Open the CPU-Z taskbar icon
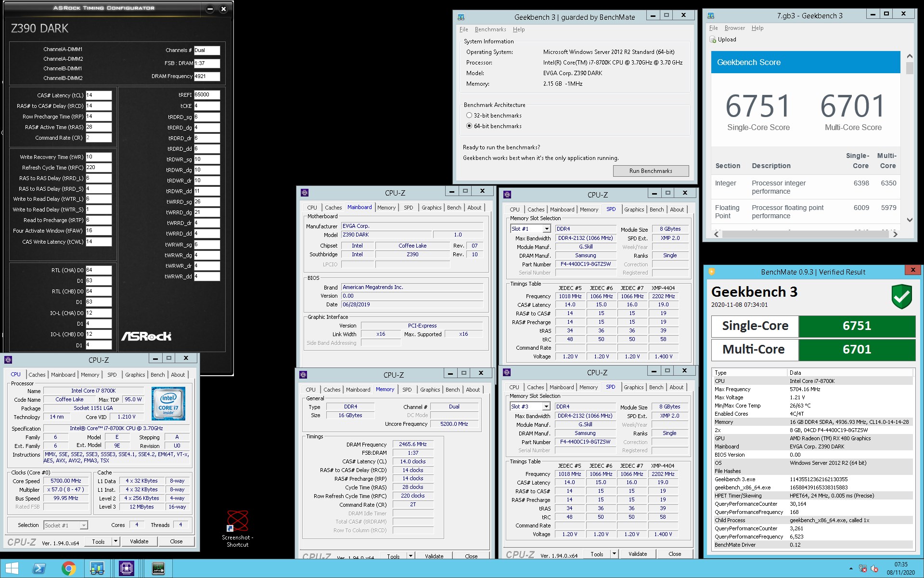The height and width of the screenshot is (578, 924). (x=127, y=569)
